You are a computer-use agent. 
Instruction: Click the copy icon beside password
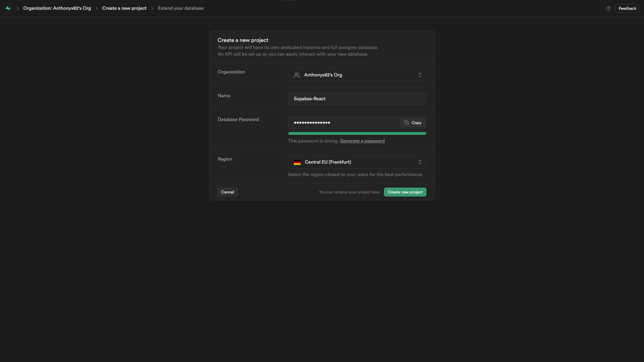point(406,123)
